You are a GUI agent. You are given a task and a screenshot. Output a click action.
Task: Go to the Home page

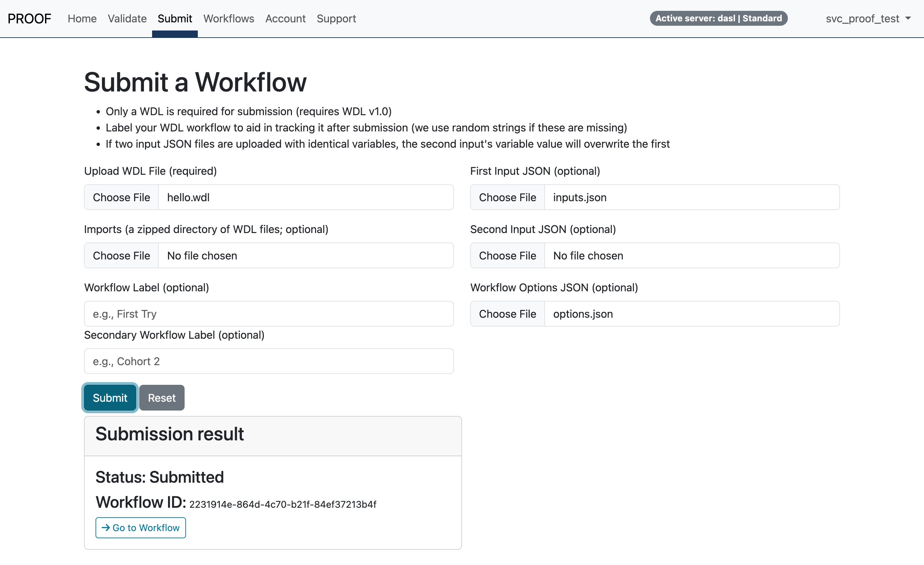click(82, 18)
